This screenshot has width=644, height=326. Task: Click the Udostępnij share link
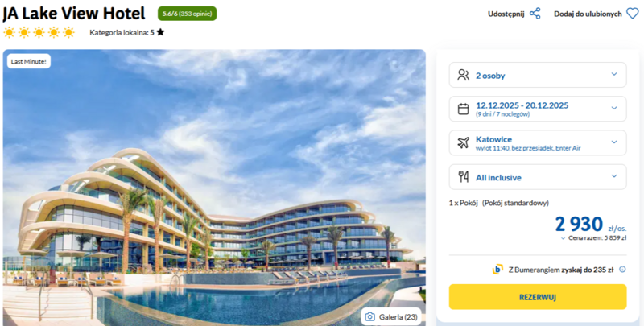tap(506, 14)
